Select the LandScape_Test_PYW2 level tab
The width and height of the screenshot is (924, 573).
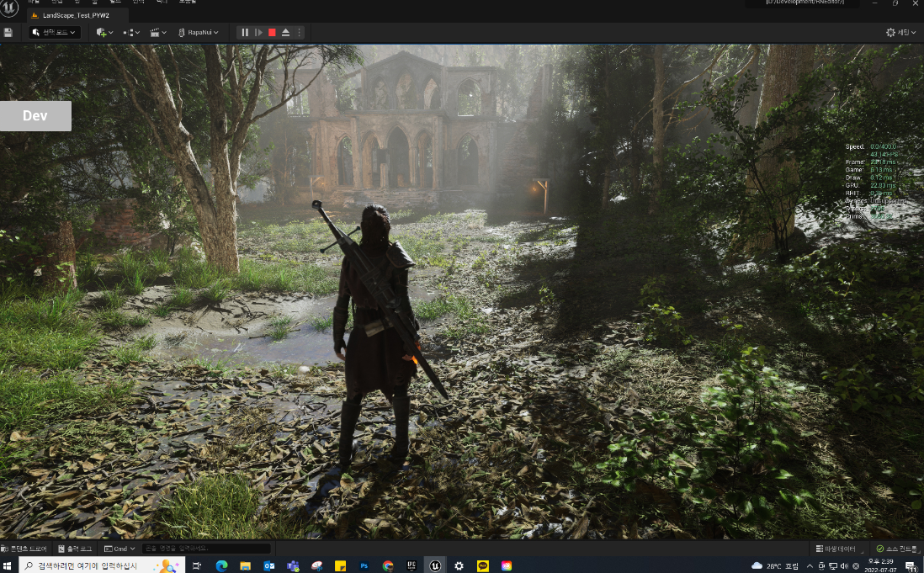tap(76, 15)
